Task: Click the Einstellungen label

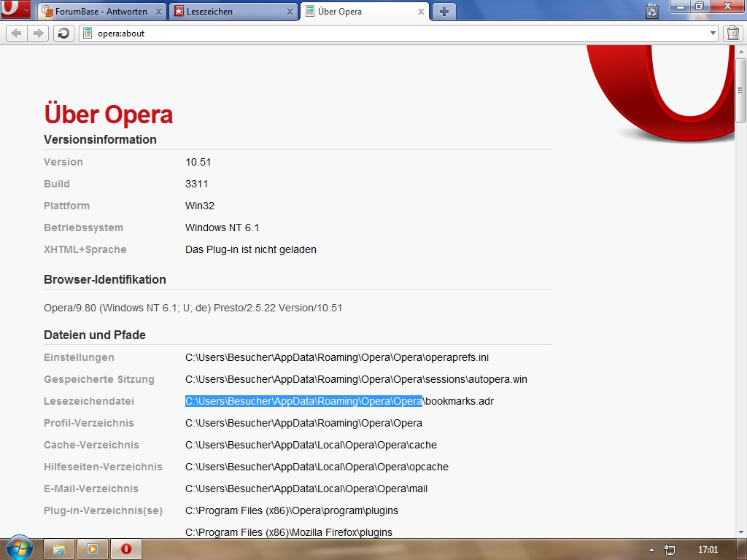Action: [79, 357]
